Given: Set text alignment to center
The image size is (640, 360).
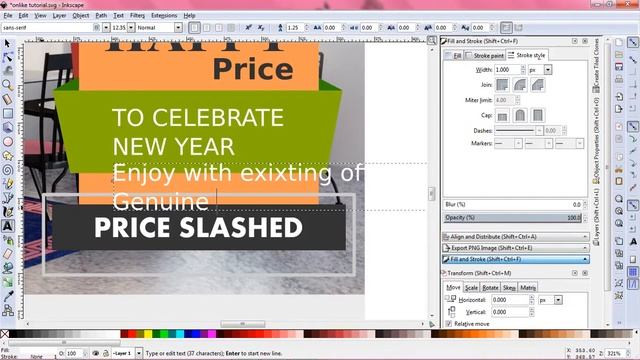Looking at the screenshot, I should click(x=207, y=27).
